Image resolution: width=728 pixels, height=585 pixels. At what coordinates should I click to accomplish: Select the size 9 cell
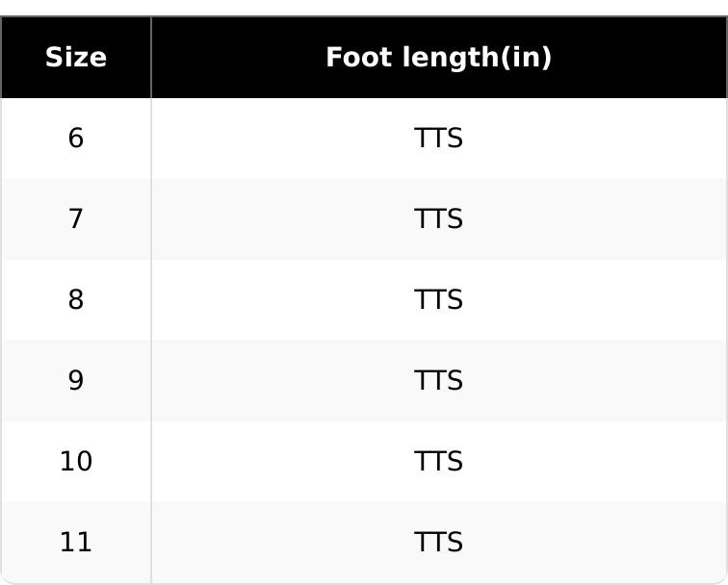click(76, 381)
